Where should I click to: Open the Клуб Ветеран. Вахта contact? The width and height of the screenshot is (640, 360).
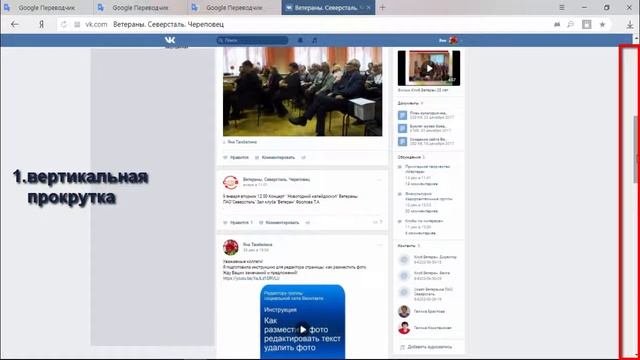(432, 273)
